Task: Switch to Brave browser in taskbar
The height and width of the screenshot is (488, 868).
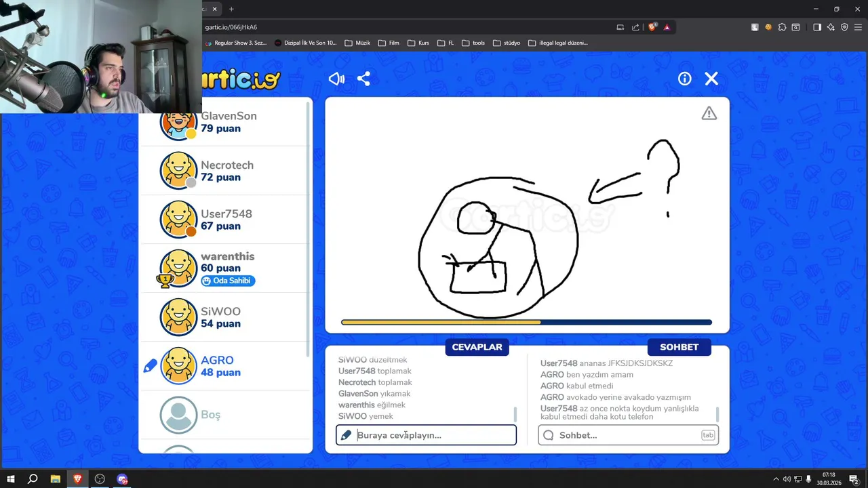Action: pos(77,479)
